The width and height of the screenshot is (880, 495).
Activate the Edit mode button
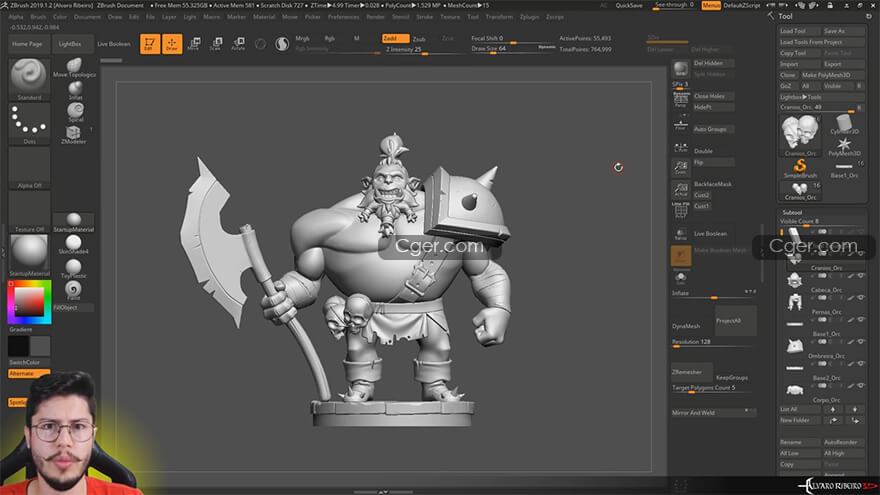[x=150, y=44]
